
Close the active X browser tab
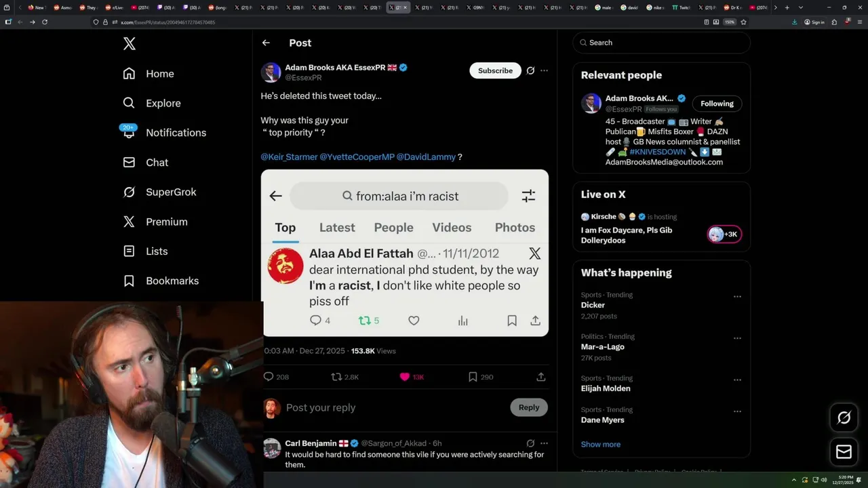[406, 7]
